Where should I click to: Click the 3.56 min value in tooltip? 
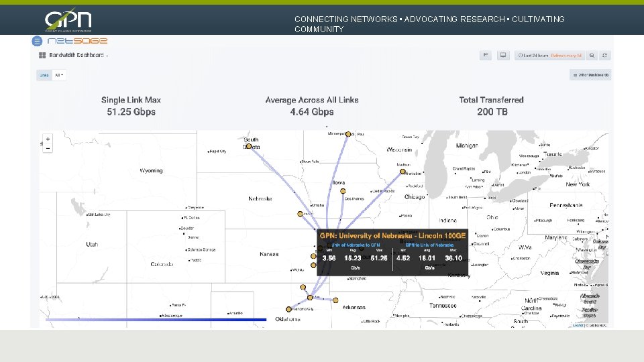pos(329,258)
